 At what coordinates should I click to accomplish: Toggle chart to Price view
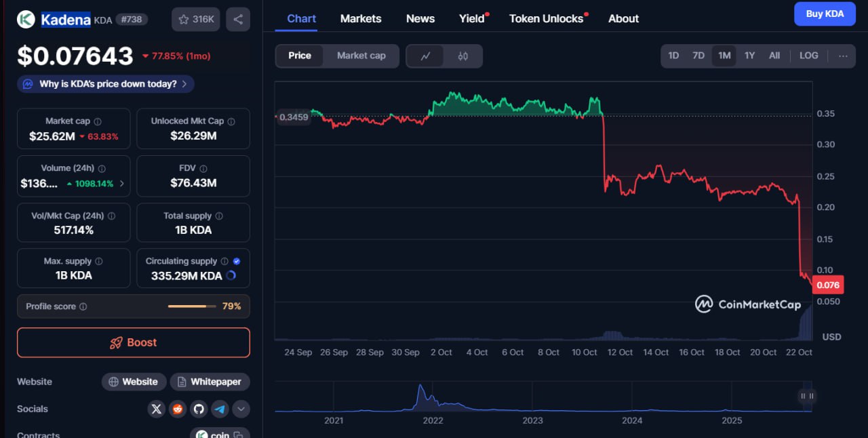point(300,56)
